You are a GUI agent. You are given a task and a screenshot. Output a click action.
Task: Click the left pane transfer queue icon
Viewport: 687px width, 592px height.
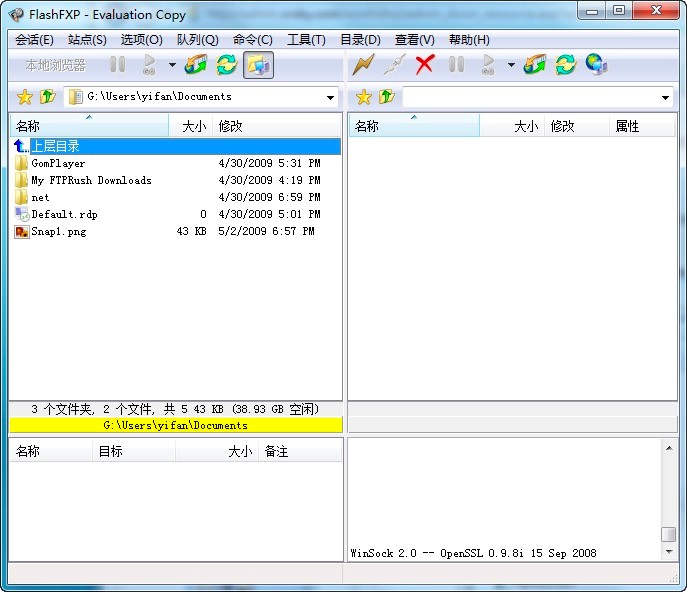(x=196, y=65)
